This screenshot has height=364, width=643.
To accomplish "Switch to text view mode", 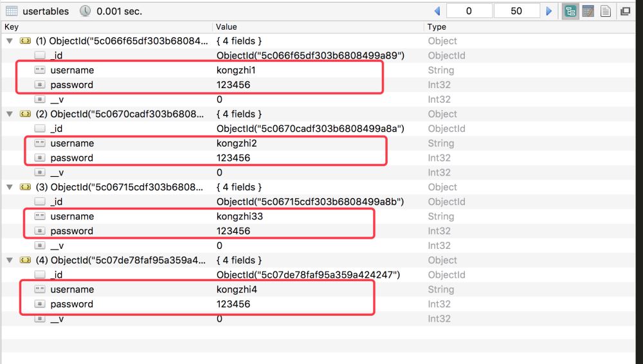I will (605, 11).
